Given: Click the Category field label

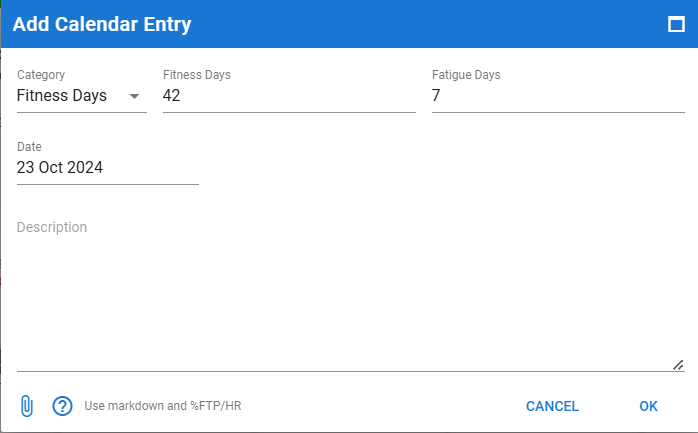Looking at the screenshot, I should point(41,75).
